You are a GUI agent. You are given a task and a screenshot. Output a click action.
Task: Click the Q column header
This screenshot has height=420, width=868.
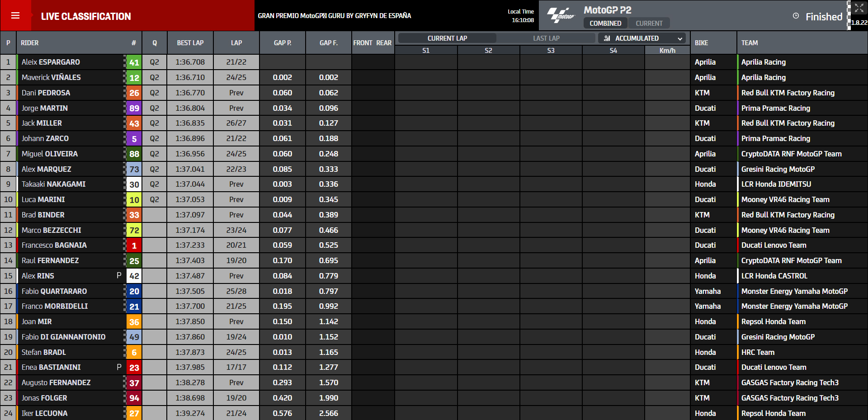pyautogui.click(x=155, y=43)
